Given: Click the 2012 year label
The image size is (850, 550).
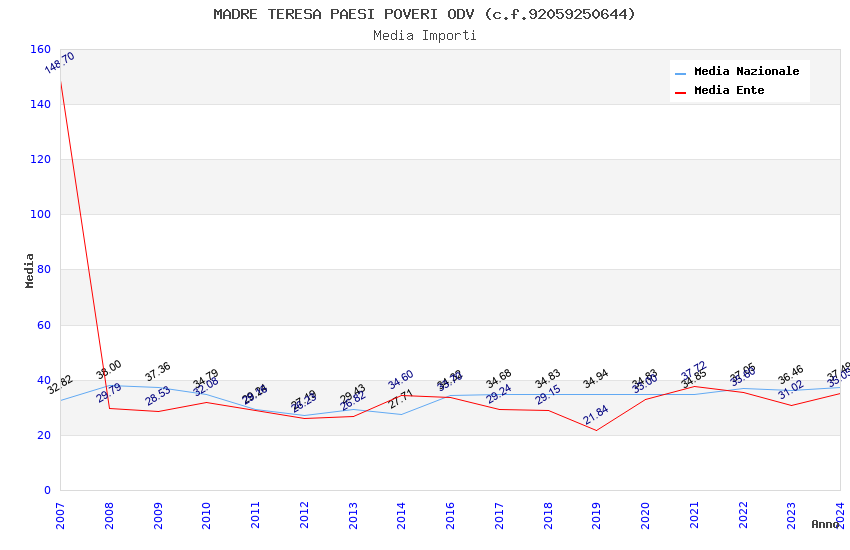Looking at the screenshot, I should [x=304, y=515].
